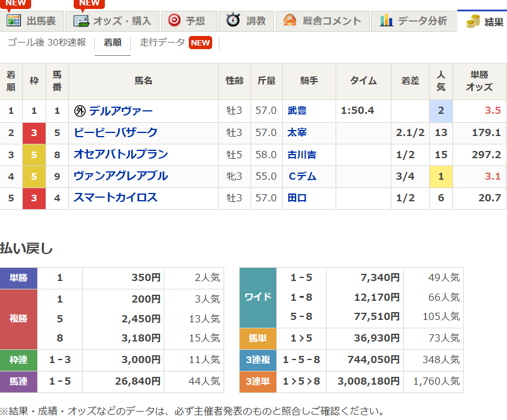Click the 出馬表 race card icon
The image size is (507, 420).
[13, 20]
